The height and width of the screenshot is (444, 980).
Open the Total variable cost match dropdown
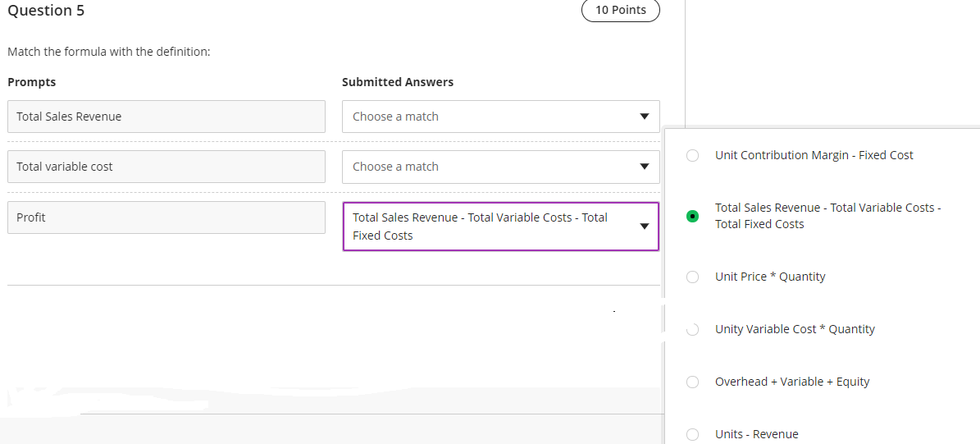coord(500,167)
